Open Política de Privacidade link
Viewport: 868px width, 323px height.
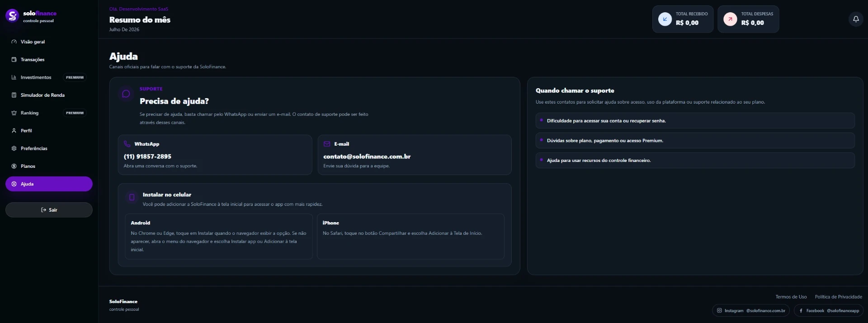click(x=838, y=297)
